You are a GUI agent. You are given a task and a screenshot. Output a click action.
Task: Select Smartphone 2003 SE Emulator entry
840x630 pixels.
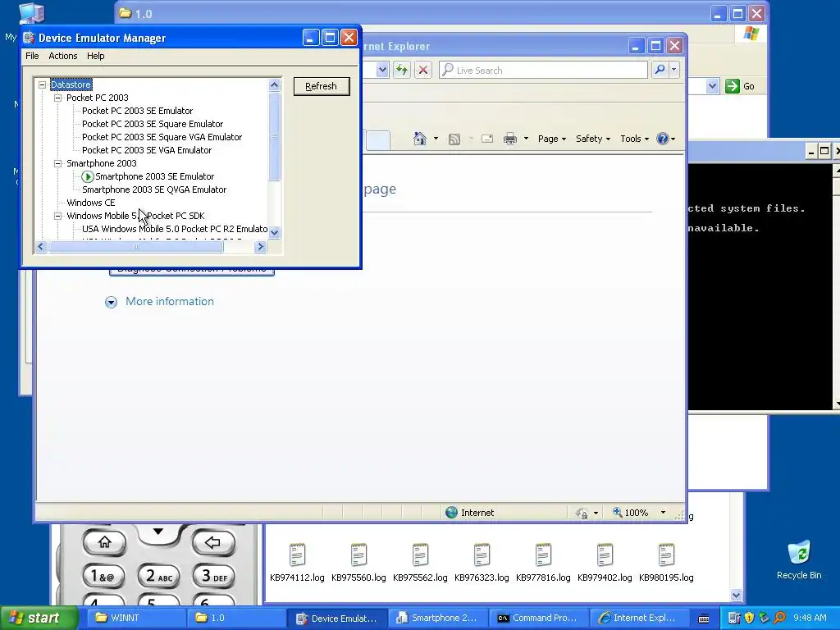[x=154, y=176]
